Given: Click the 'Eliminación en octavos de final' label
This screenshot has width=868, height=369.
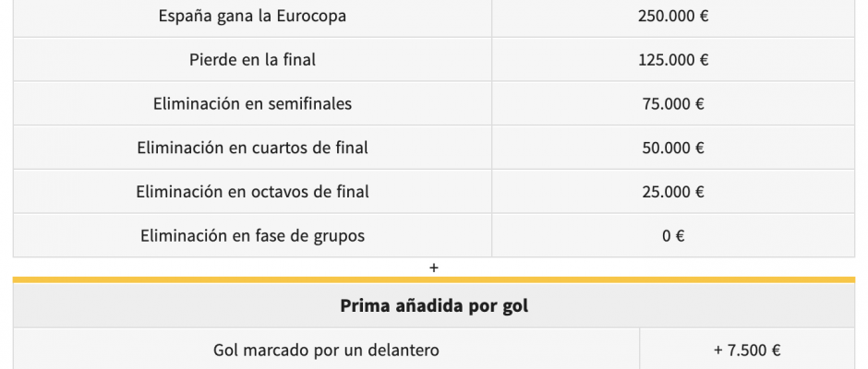Looking at the screenshot, I should tap(252, 191).
